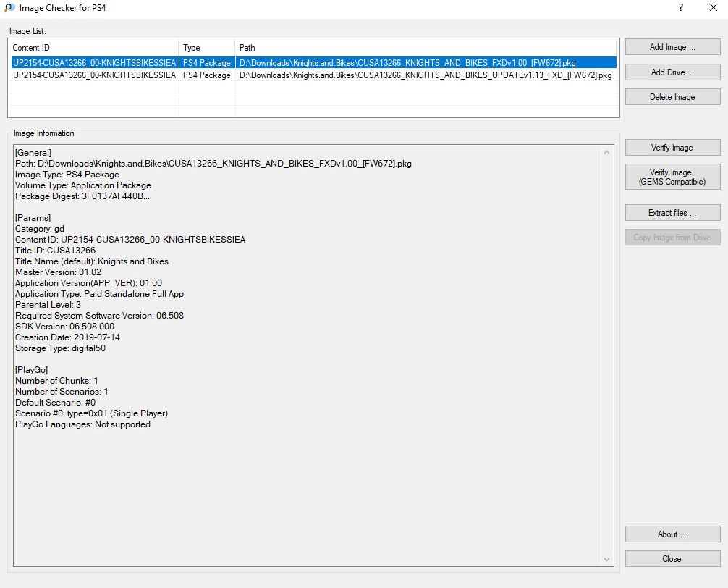Click the selected row's Content ID cell
Viewport: 728px width, 588px height.
94,63
